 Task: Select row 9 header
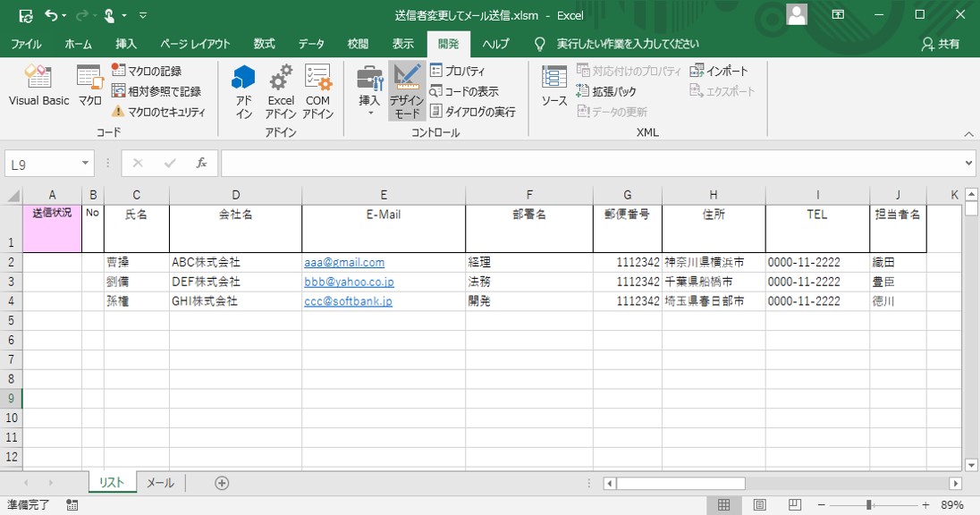pyautogui.click(x=12, y=398)
